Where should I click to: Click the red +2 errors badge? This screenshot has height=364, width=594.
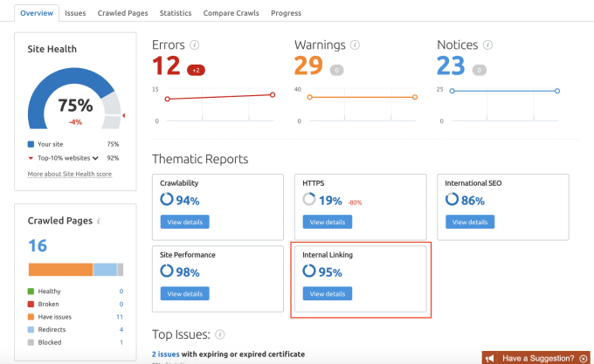tap(197, 70)
